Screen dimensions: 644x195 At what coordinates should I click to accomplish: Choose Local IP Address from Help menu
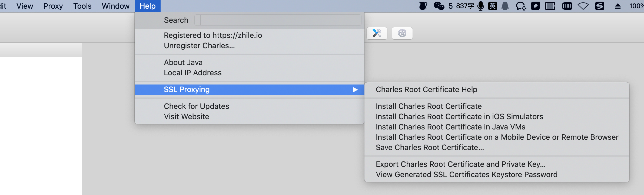coord(192,73)
